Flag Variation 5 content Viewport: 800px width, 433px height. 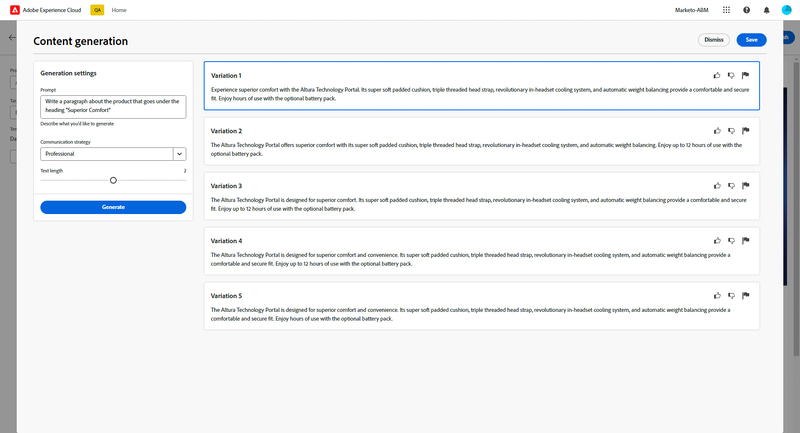tap(745, 295)
